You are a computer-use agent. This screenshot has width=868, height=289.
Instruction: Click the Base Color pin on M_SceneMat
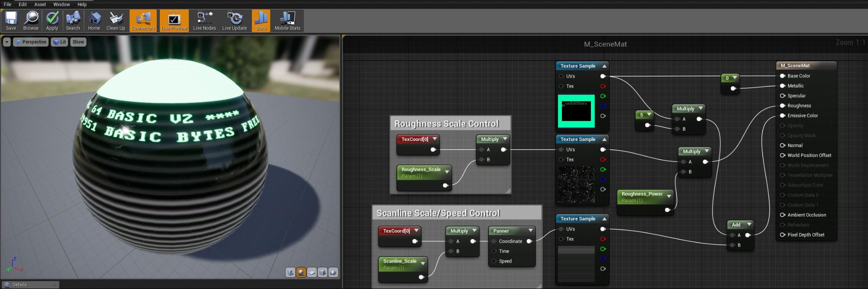(x=782, y=76)
